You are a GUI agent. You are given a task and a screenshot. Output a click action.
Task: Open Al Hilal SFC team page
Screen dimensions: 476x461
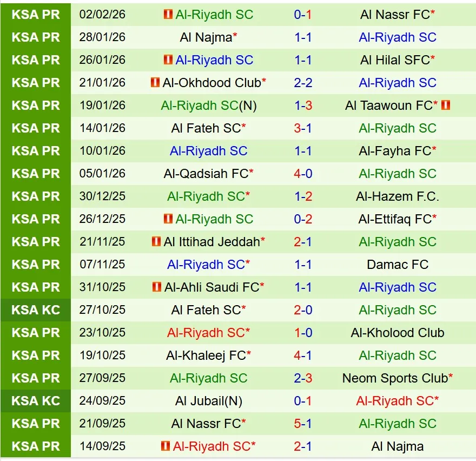[395, 60]
